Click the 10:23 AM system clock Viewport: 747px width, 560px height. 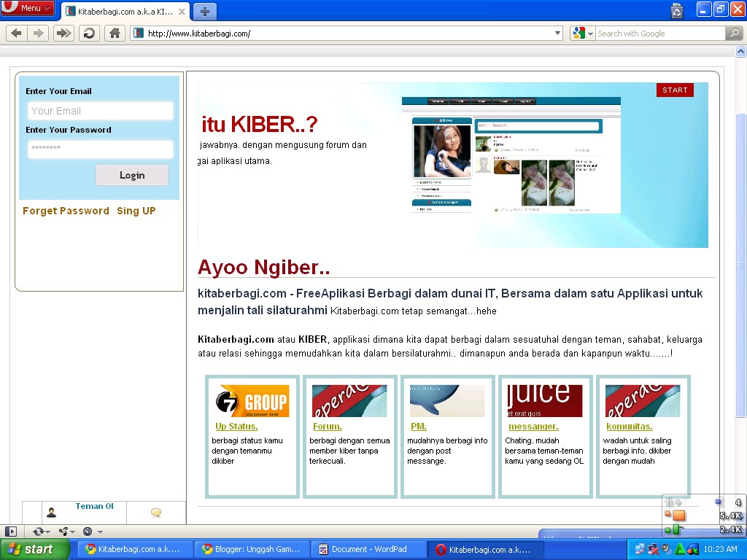(720, 549)
